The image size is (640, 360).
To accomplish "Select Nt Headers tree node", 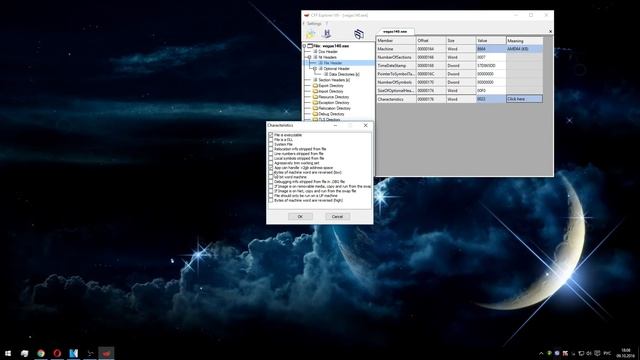I will coord(327,58).
